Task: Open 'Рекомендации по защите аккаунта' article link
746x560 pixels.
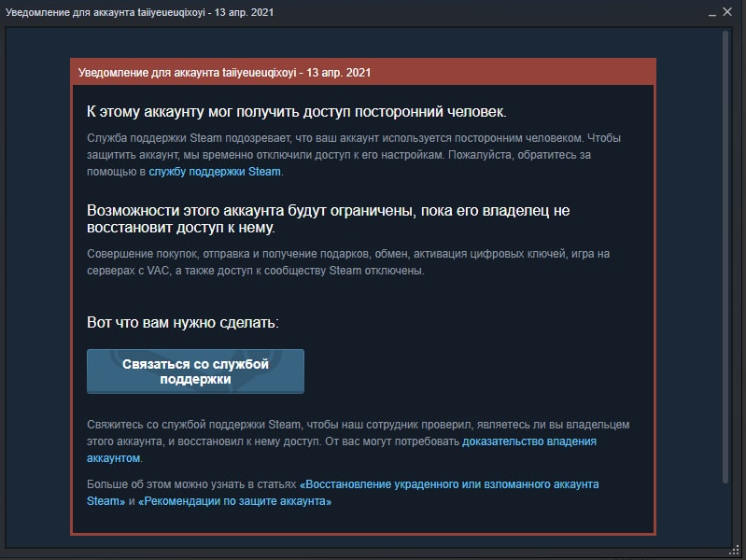Action: pos(234,501)
